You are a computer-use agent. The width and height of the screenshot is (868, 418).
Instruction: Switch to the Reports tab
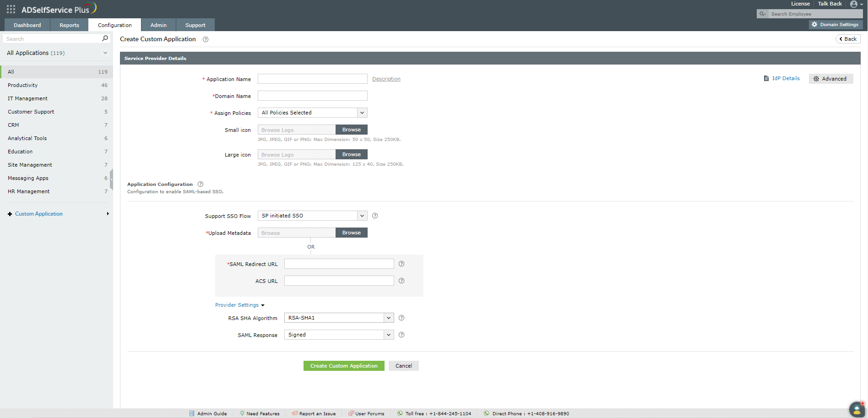tap(69, 25)
